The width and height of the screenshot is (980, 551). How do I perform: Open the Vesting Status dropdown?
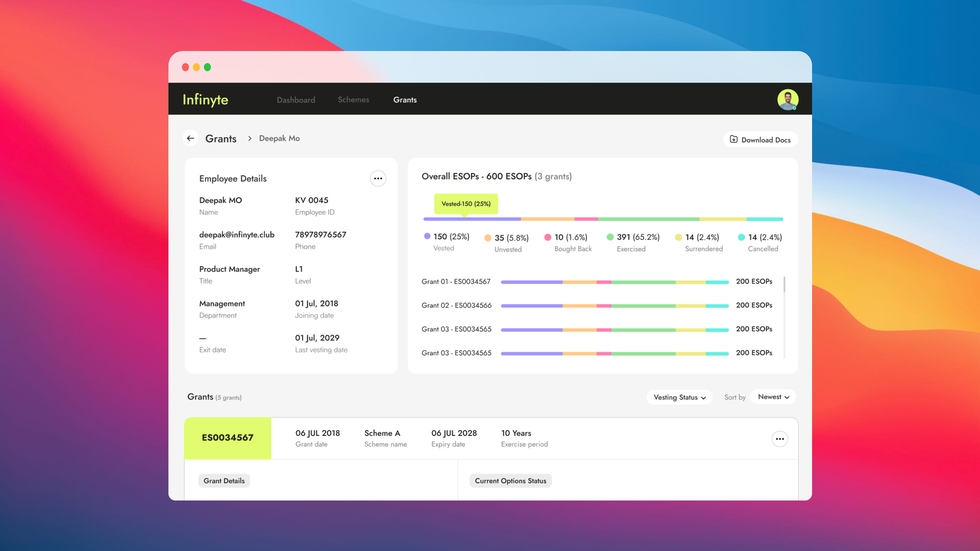click(680, 397)
